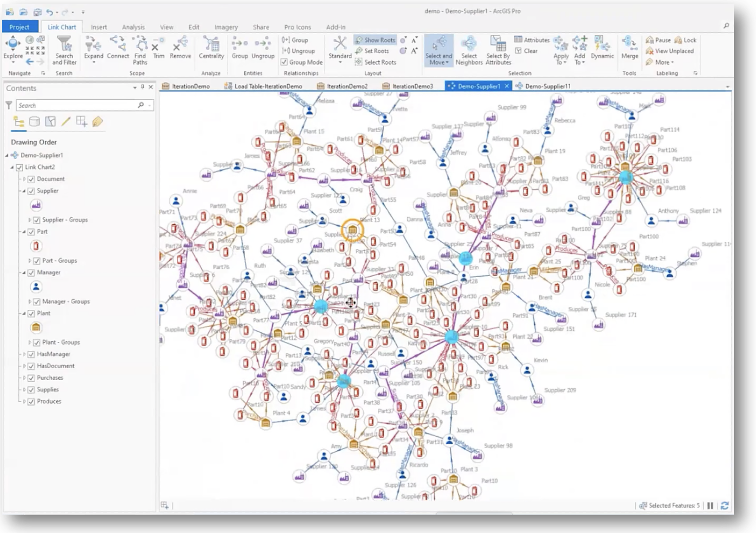Screen dimensions: 756x533
Task: Click the Lock labels button
Action: point(686,40)
